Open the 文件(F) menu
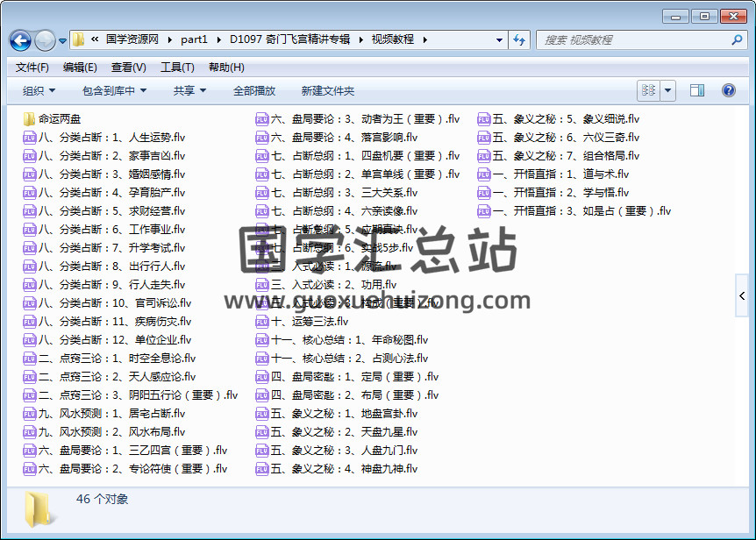The image size is (756, 540). pyautogui.click(x=32, y=67)
